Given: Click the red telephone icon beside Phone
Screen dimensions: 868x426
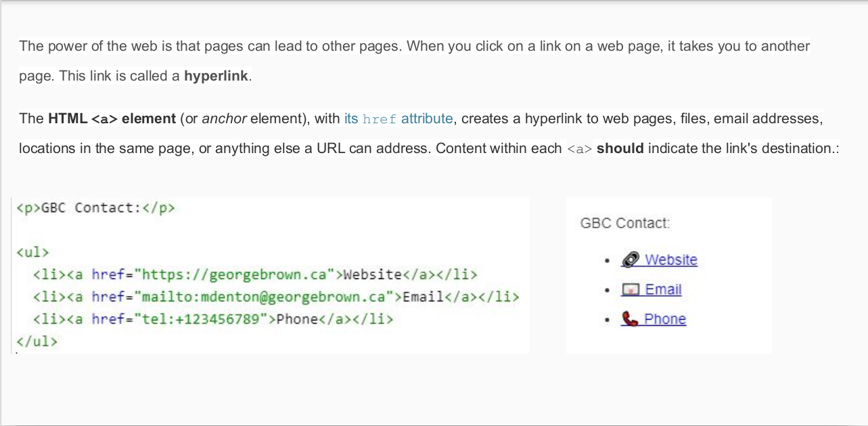Looking at the screenshot, I should (631, 320).
